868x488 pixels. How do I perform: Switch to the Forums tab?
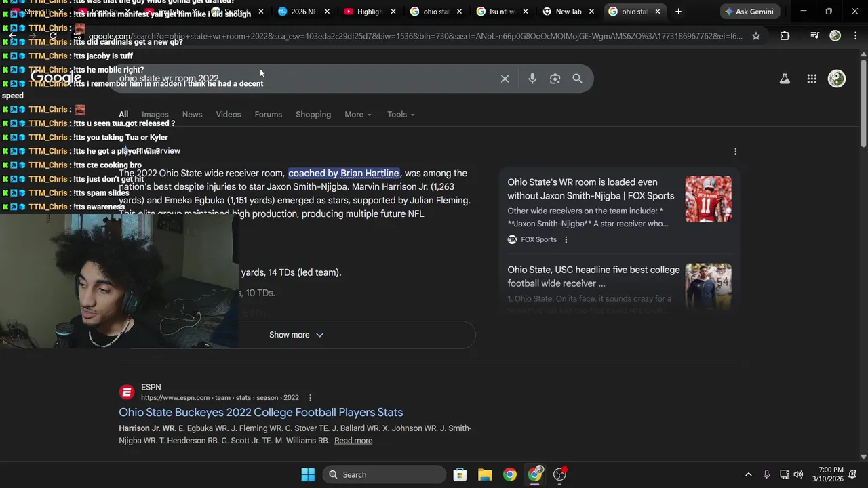(269, 115)
